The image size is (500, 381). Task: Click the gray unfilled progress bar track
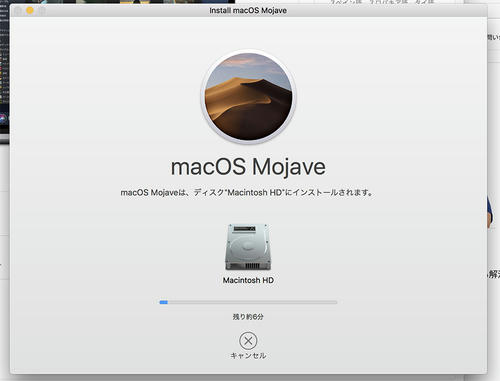pos(252,302)
